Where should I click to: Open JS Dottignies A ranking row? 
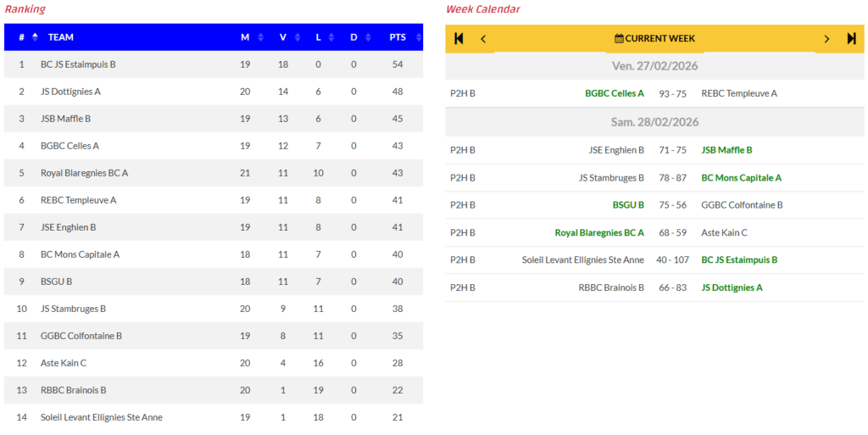point(70,92)
